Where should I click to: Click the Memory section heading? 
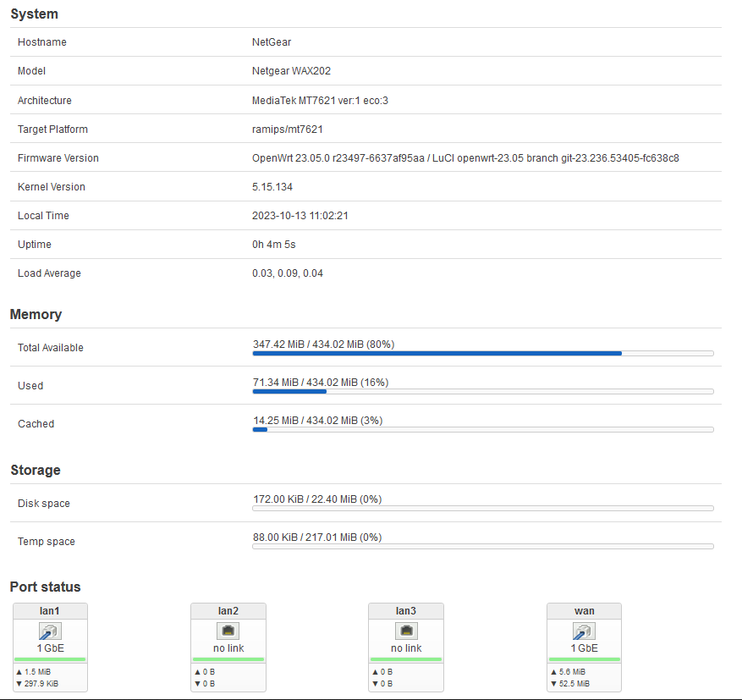coord(36,314)
